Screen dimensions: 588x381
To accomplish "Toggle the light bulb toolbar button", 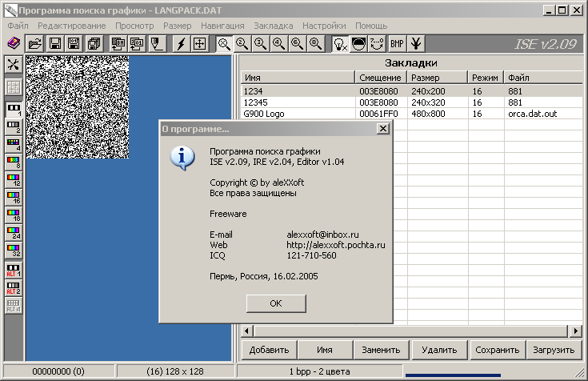I will [340, 43].
